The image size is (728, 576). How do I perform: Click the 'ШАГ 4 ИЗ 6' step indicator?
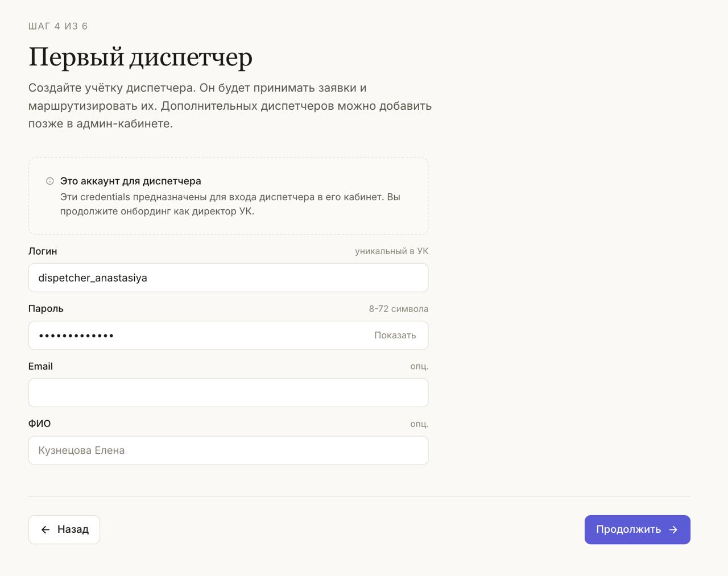pos(58,26)
